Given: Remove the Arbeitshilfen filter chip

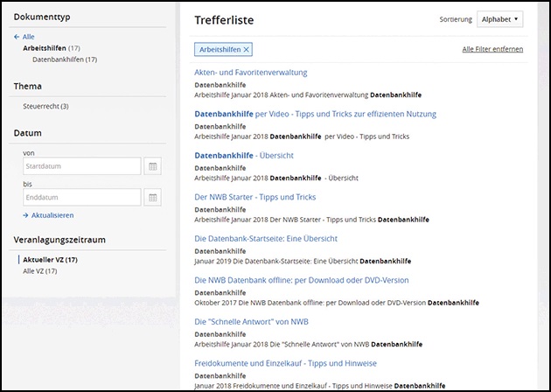Looking at the screenshot, I should tap(247, 50).
